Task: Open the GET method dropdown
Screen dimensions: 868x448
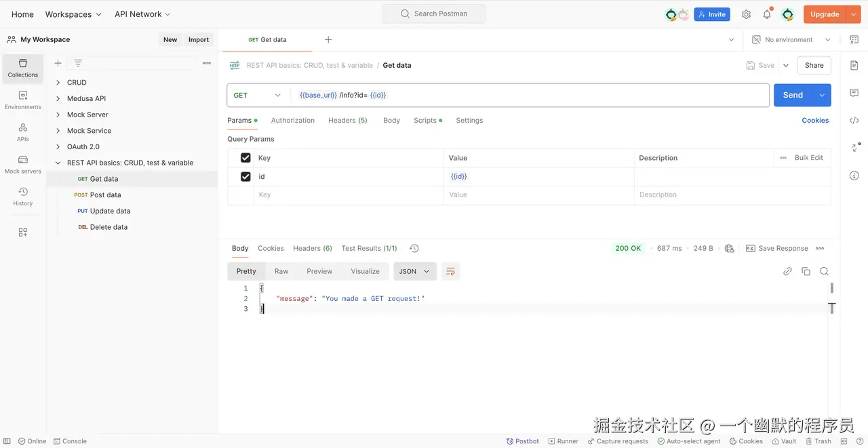Action: [258, 96]
